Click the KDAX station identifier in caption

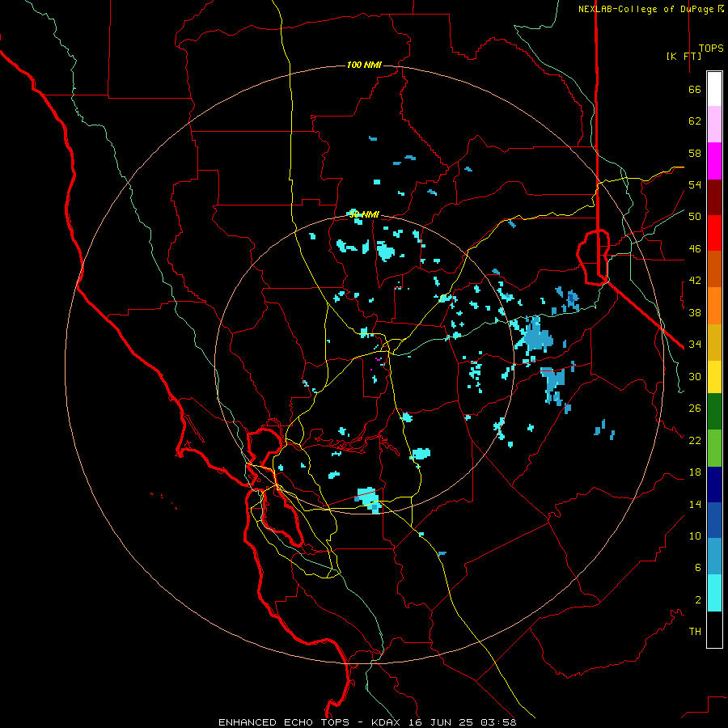click(x=387, y=722)
